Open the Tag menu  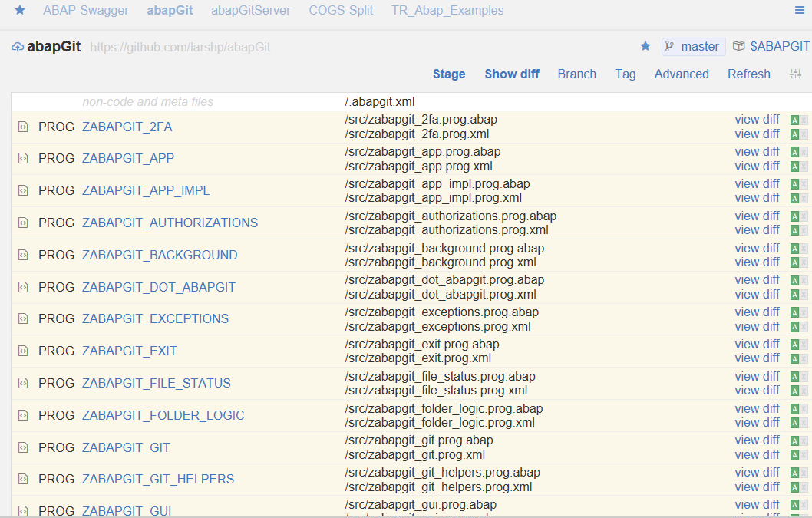tap(625, 74)
